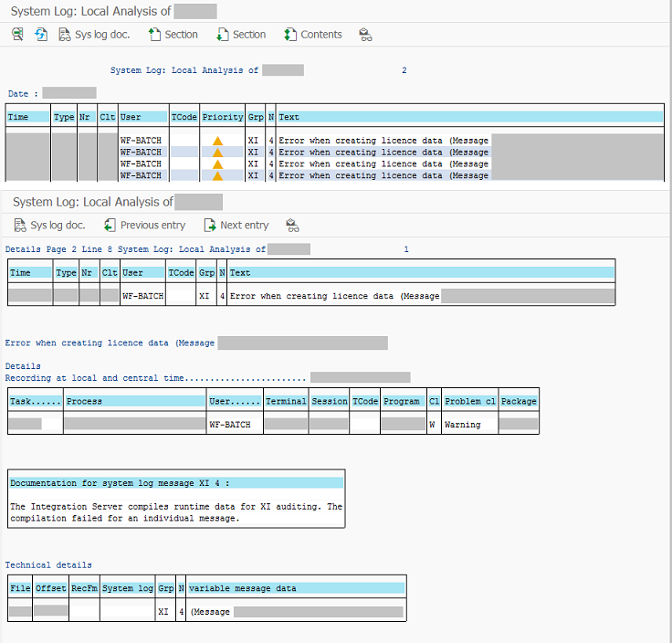Click '(Message' in the Technical details row
This screenshot has width=672, height=643.
tap(210, 612)
